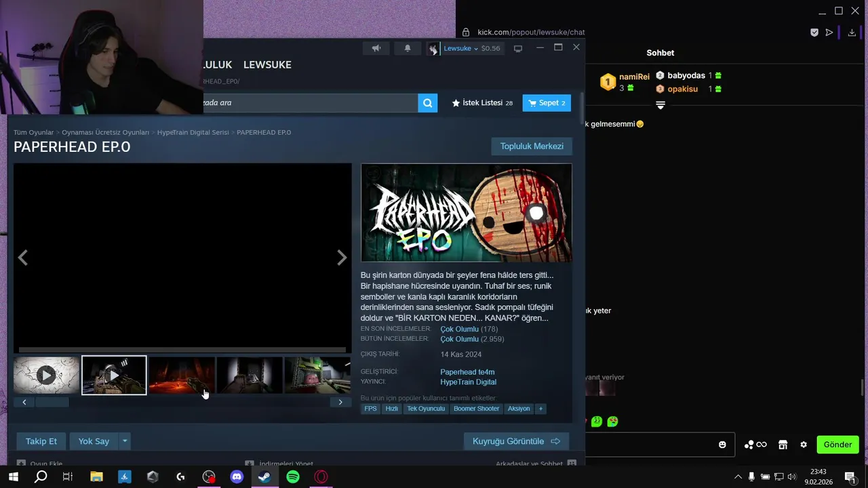Click the heart-eyes green emote in chat
Viewport: 868px width, 488px height.
(612, 422)
